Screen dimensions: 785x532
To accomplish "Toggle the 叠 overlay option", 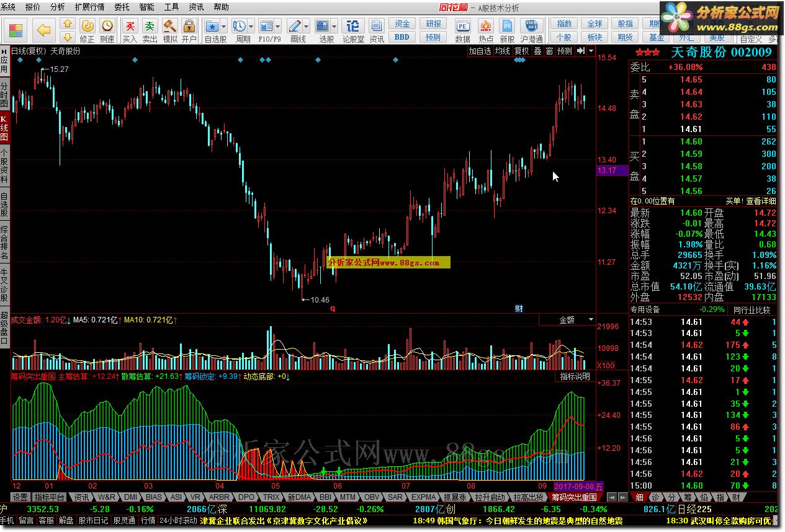I will coord(538,51).
